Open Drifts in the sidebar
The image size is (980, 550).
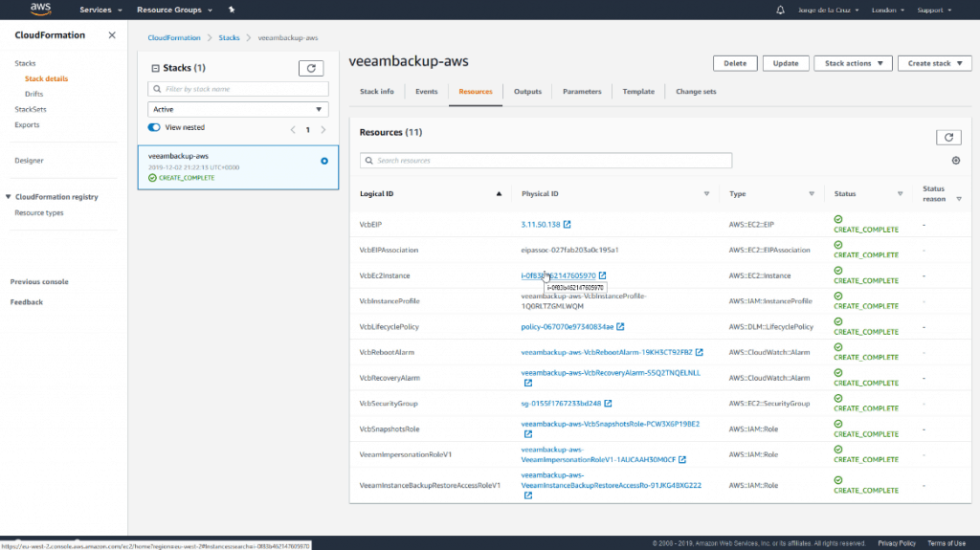coord(33,95)
